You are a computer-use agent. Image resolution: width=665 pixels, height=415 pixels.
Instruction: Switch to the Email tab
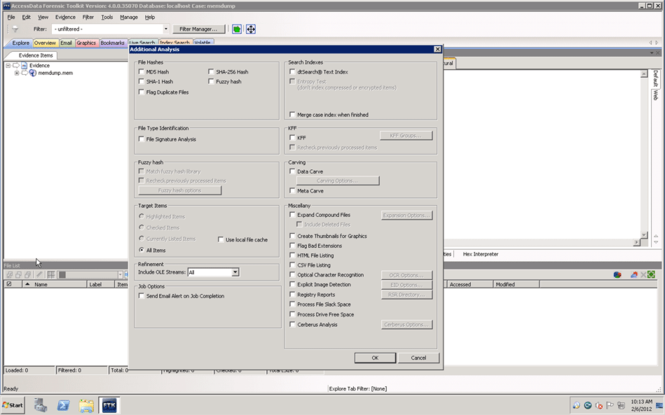coord(66,43)
